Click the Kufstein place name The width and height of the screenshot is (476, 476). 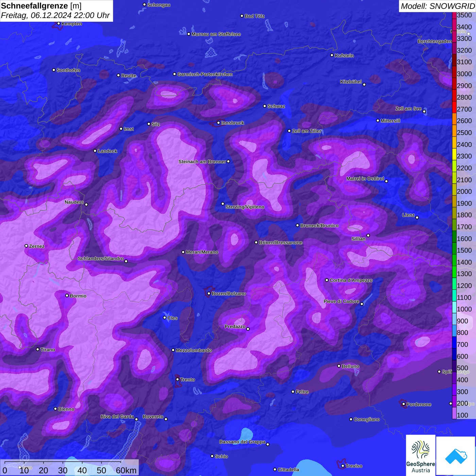tap(344, 55)
